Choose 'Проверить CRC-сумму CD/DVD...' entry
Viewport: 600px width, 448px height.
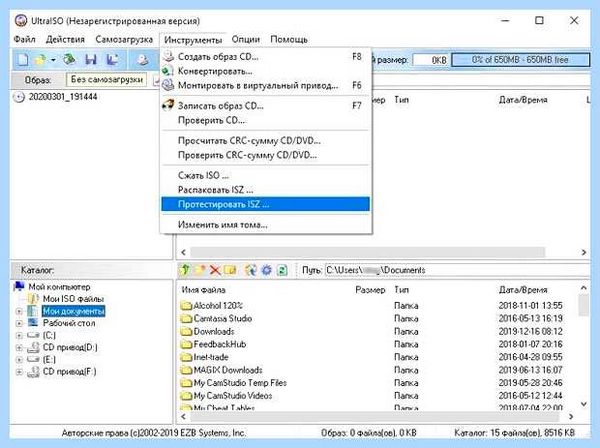coord(266,155)
